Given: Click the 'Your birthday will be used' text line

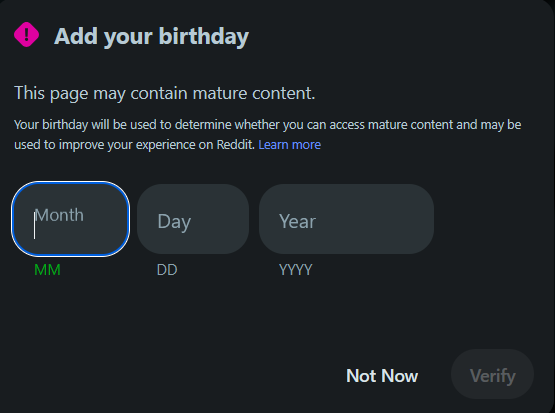Looking at the screenshot, I should (268, 125).
